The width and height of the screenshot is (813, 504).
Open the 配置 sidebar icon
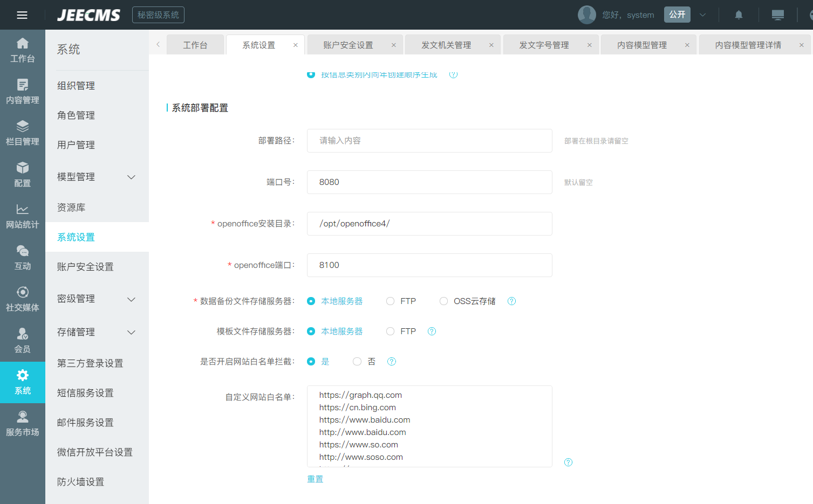point(23,175)
